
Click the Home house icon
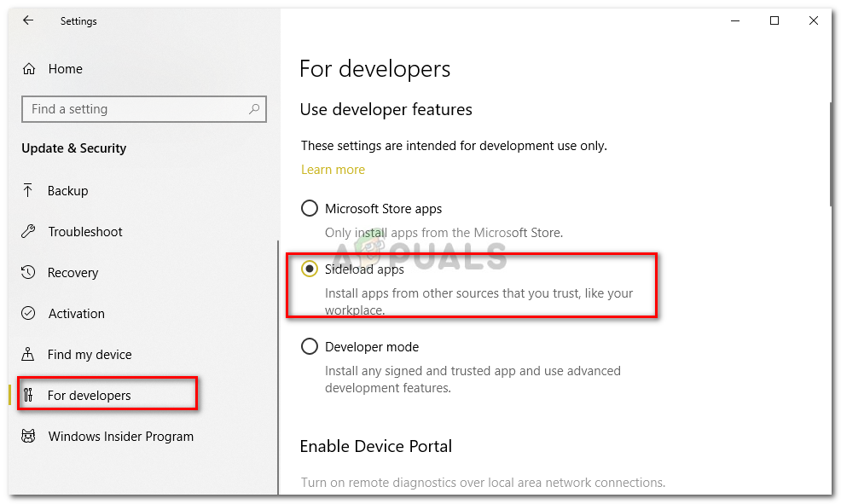click(x=29, y=69)
